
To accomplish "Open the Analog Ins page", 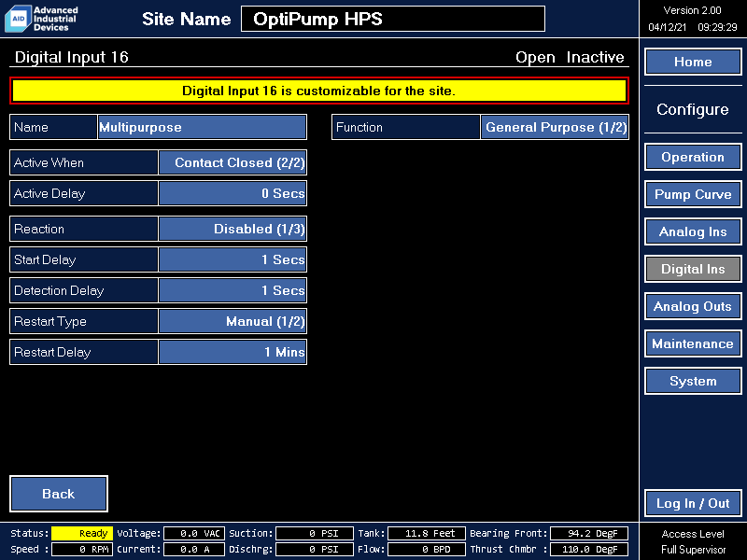I will 693,231.
